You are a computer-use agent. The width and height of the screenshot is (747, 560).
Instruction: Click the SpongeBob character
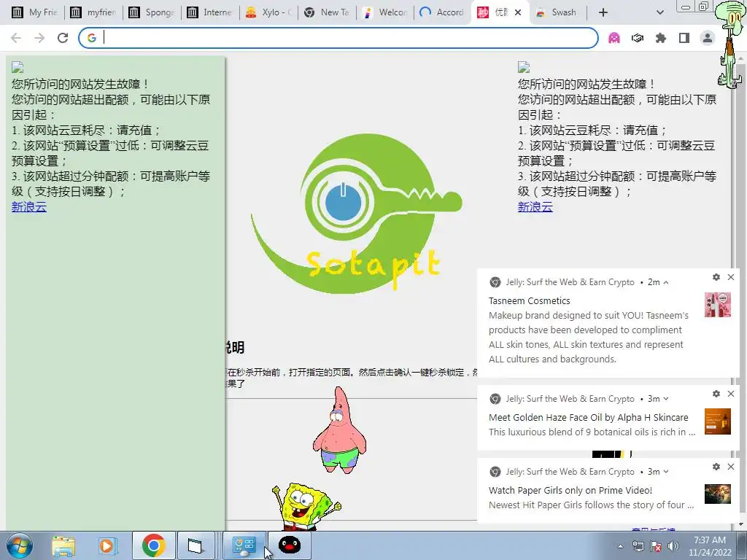click(x=306, y=507)
